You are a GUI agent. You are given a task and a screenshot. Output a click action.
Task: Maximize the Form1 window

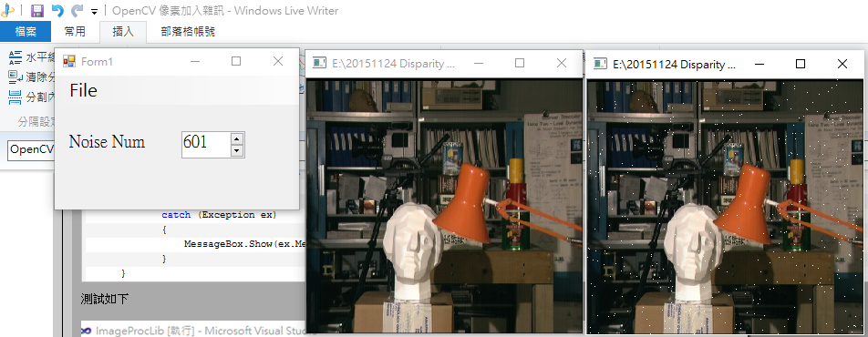click(x=236, y=61)
